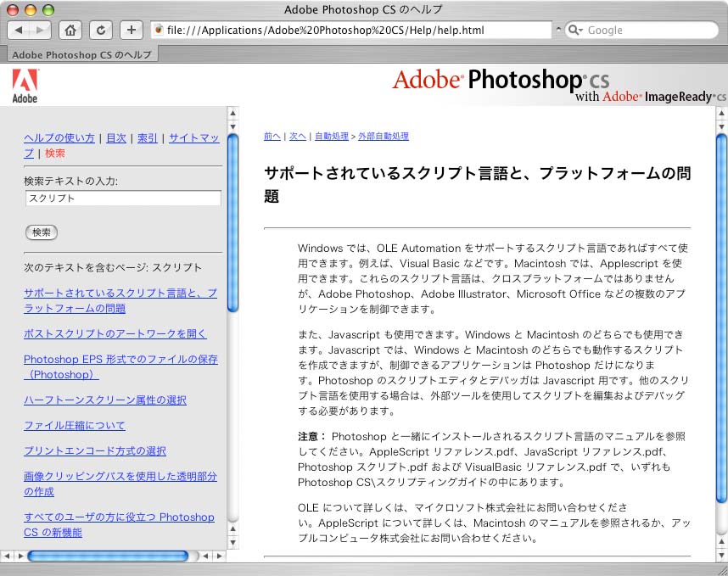Open the 索引 link
Screen dimensions: 728x576
point(148,138)
